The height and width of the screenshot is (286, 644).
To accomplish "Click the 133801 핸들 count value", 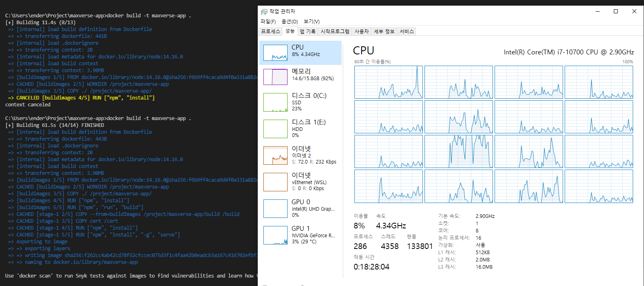I will coord(420,246).
